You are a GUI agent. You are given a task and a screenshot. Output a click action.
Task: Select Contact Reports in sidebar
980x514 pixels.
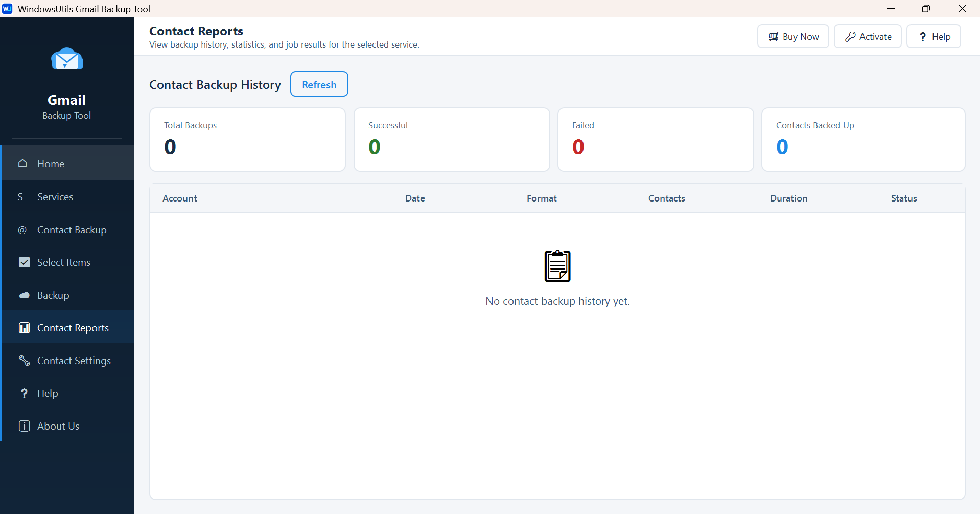point(68,328)
